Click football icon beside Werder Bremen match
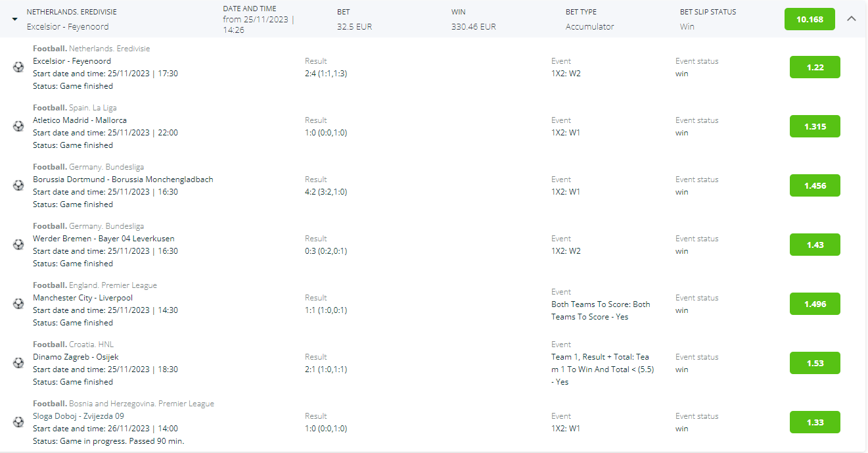 coord(18,245)
